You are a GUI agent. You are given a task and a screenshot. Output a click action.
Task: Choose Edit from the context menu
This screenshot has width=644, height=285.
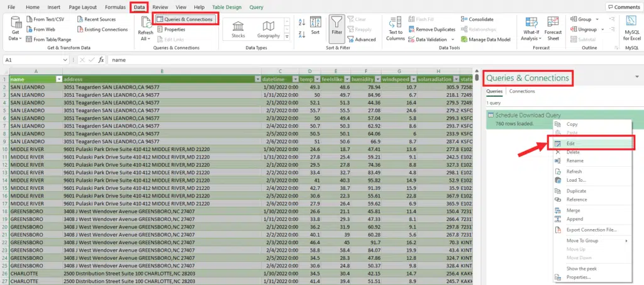(x=571, y=143)
